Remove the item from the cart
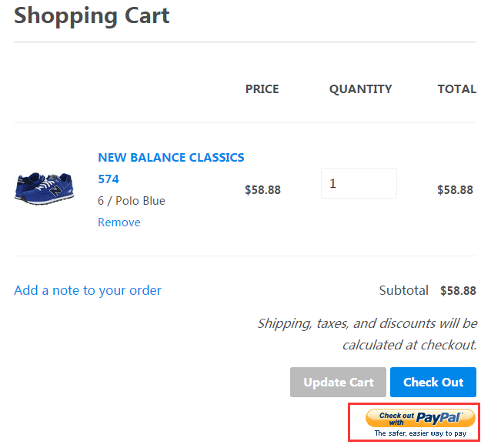491x448 pixels. point(119,222)
